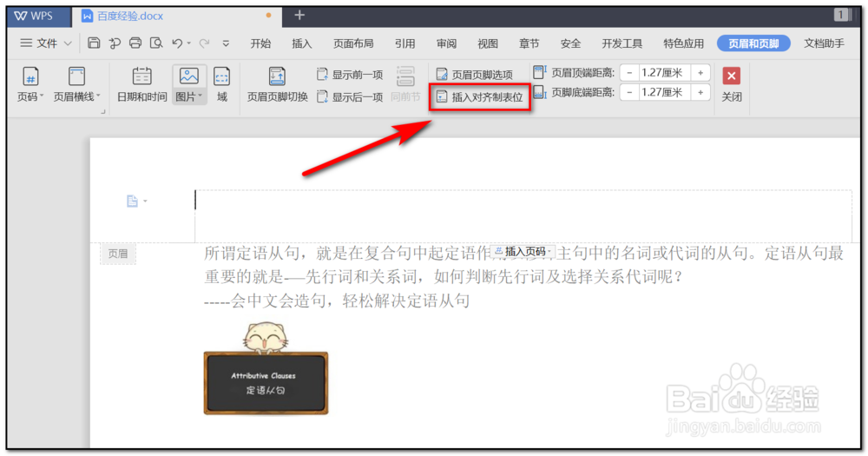Image resolution: width=868 pixels, height=456 pixels.
Task: Click the dialog launcher under 页眉横线 group
Action: [x=103, y=112]
